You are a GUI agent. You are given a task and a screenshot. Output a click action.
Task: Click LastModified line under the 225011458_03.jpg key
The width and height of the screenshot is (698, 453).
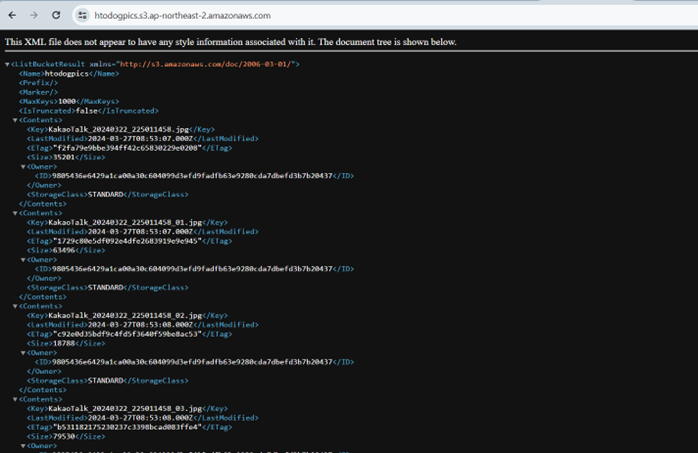(x=142, y=418)
